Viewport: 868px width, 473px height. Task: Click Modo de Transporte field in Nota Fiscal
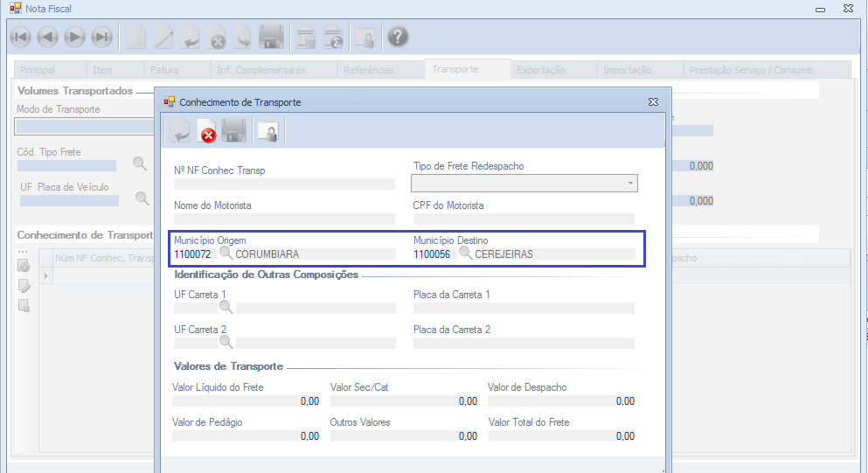coord(84,126)
